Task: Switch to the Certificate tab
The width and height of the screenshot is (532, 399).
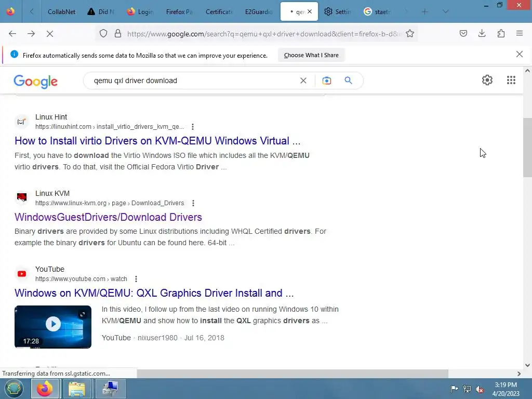Action: [x=219, y=11]
